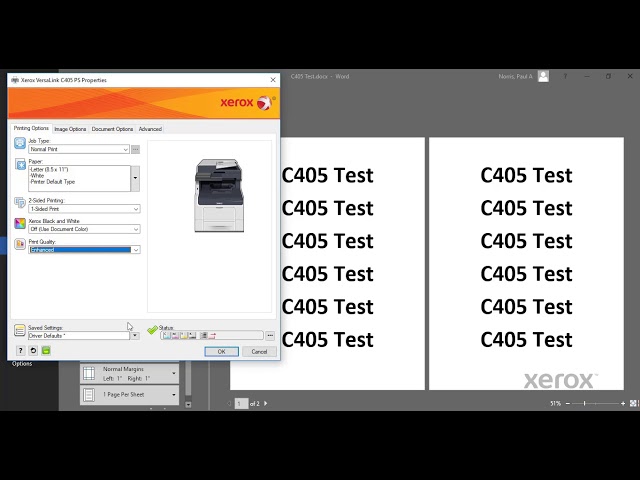Click the Job Type icon
This screenshot has height=480, width=640.
coord(20,143)
